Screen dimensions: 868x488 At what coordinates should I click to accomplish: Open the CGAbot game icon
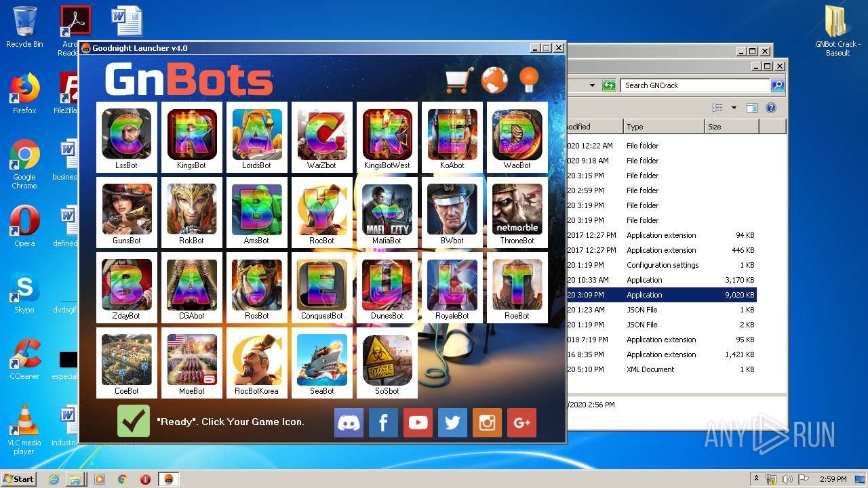tap(192, 287)
